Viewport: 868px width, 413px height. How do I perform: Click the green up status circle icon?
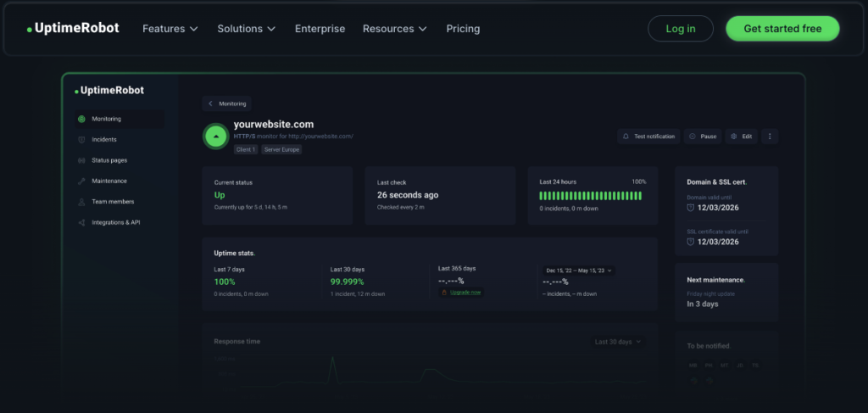[x=215, y=137]
